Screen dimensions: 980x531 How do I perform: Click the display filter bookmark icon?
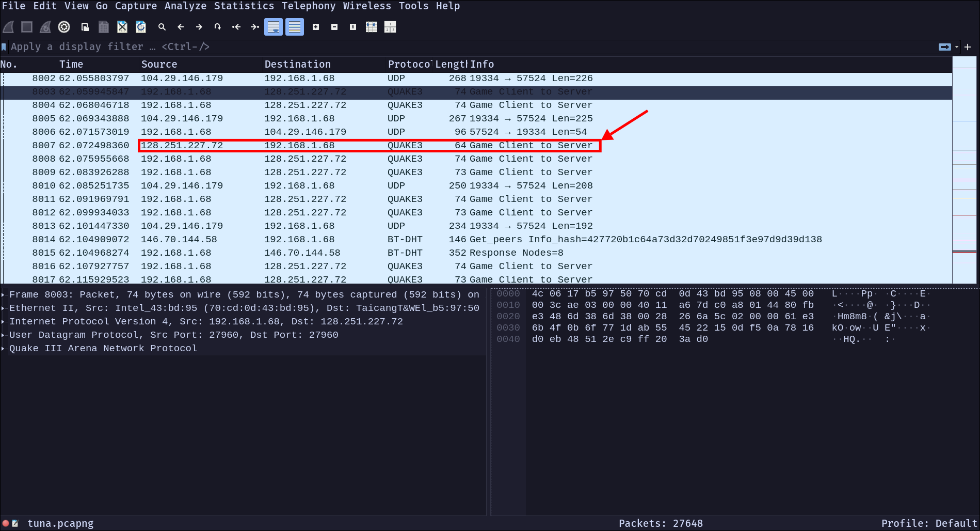tap(4, 47)
